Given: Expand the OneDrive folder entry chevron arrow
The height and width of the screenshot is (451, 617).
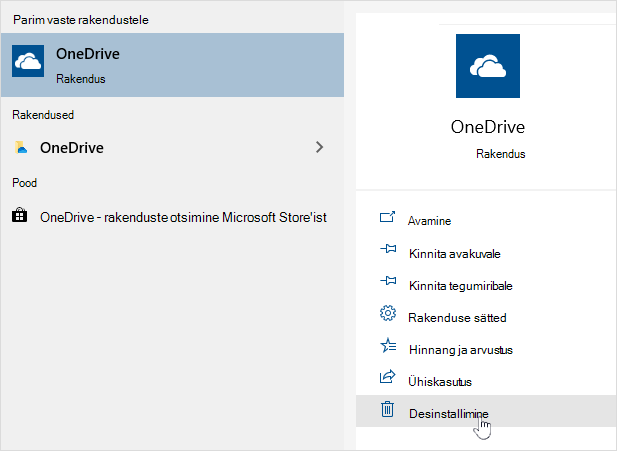Looking at the screenshot, I should 320,147.
